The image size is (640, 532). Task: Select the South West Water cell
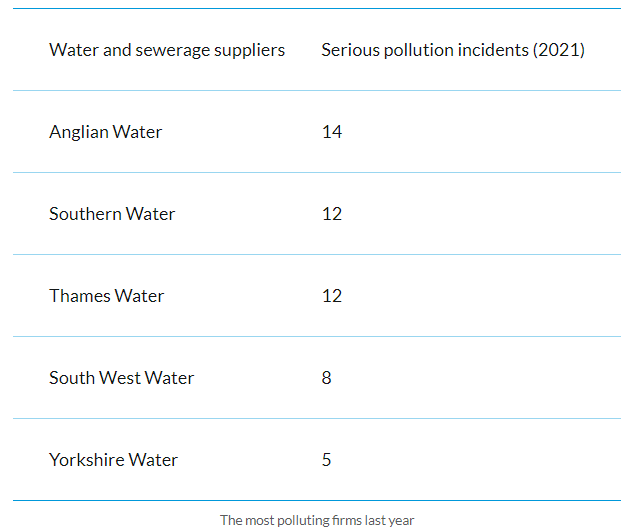(x=122, y=378)
